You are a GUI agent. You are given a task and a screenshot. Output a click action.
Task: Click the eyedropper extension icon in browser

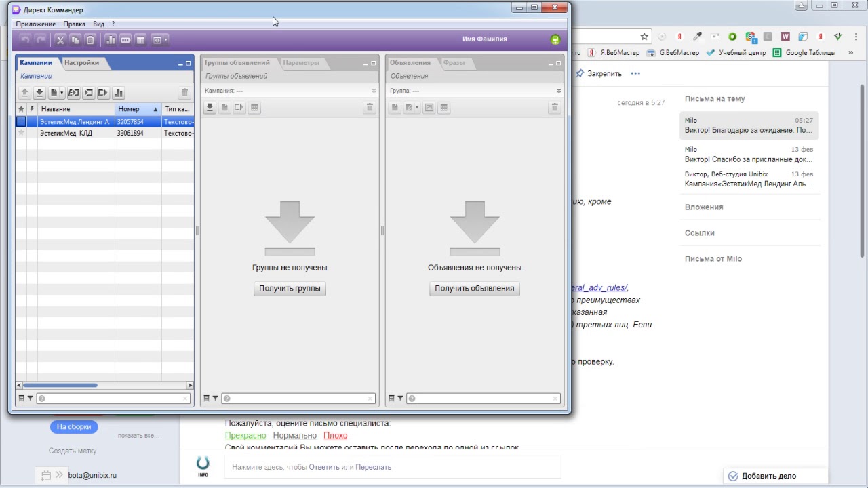pos(697,37)
